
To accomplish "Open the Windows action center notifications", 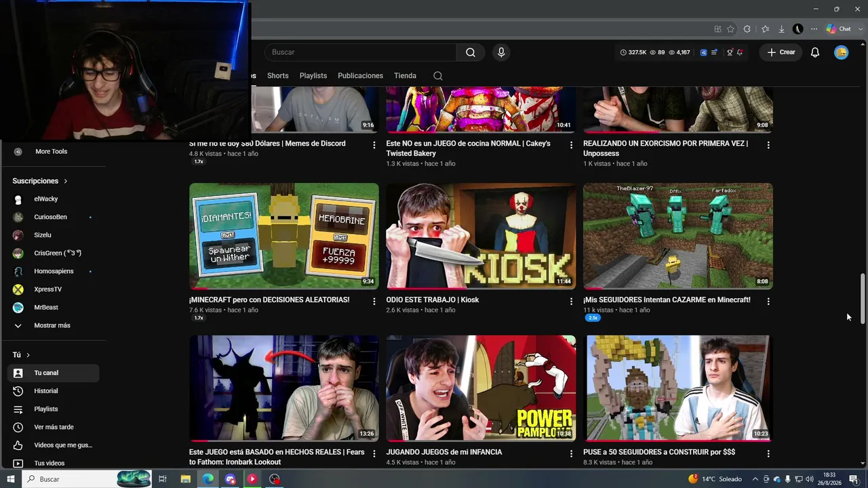I will 854,479.
